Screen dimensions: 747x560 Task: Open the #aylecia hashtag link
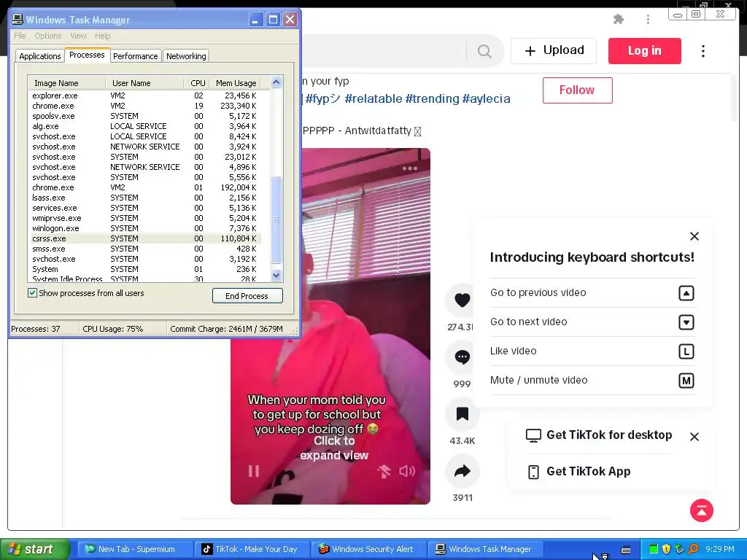pyautogui.click(x=486, y=98)
